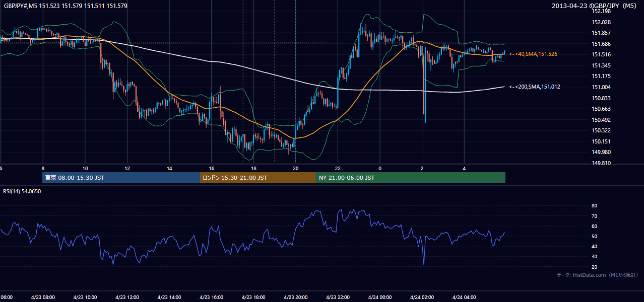Click the 4/23 16:00 bottom time label
Screen dimensions: 644x302
click(x=211, y=297)
